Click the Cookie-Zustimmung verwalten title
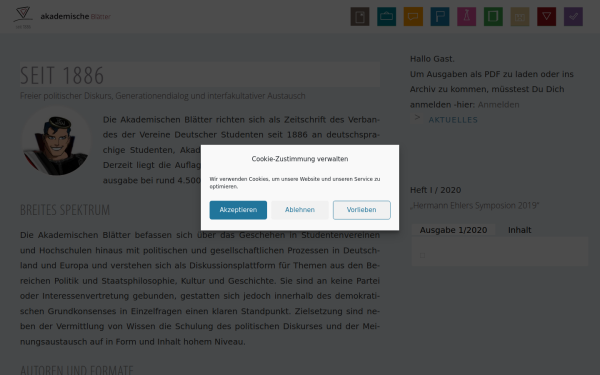Viewport: 600px width, 375px height. point(300,159)
